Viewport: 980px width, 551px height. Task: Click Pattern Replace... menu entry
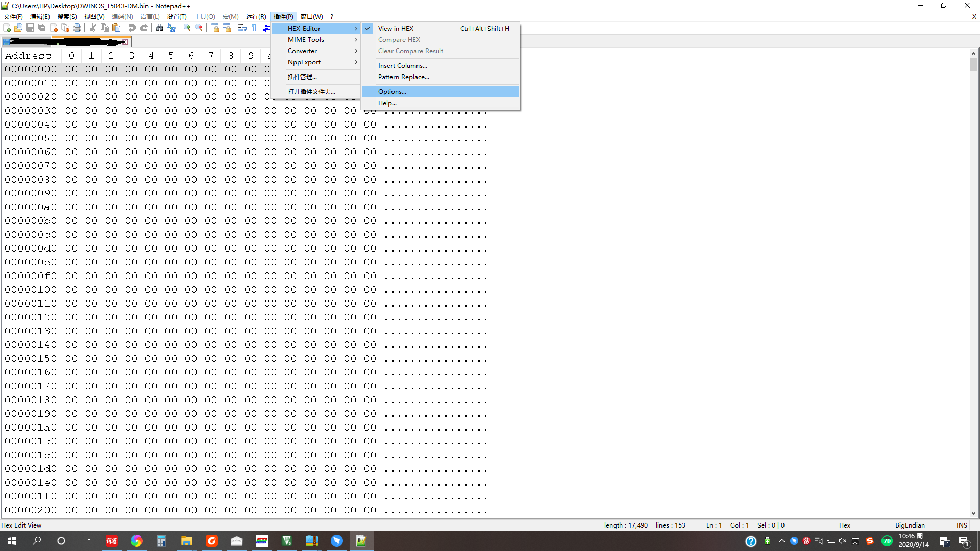[x=403, y=77]
